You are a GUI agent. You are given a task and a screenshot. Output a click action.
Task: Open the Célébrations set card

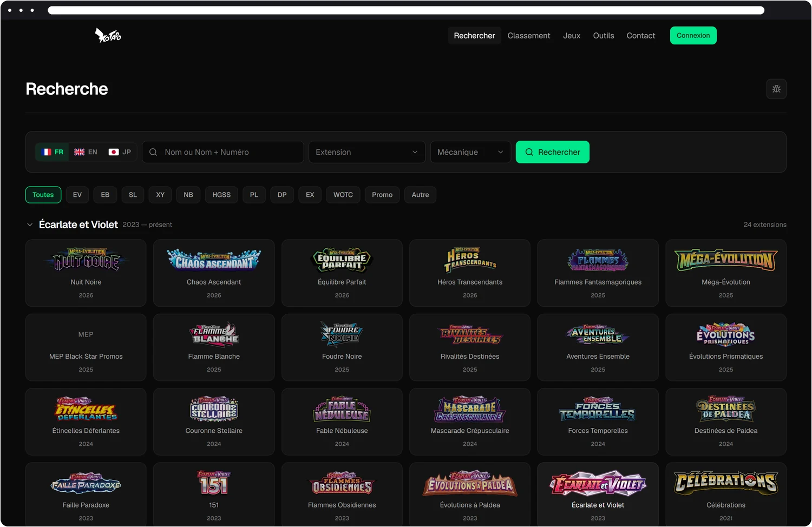(x=726, y=493)
